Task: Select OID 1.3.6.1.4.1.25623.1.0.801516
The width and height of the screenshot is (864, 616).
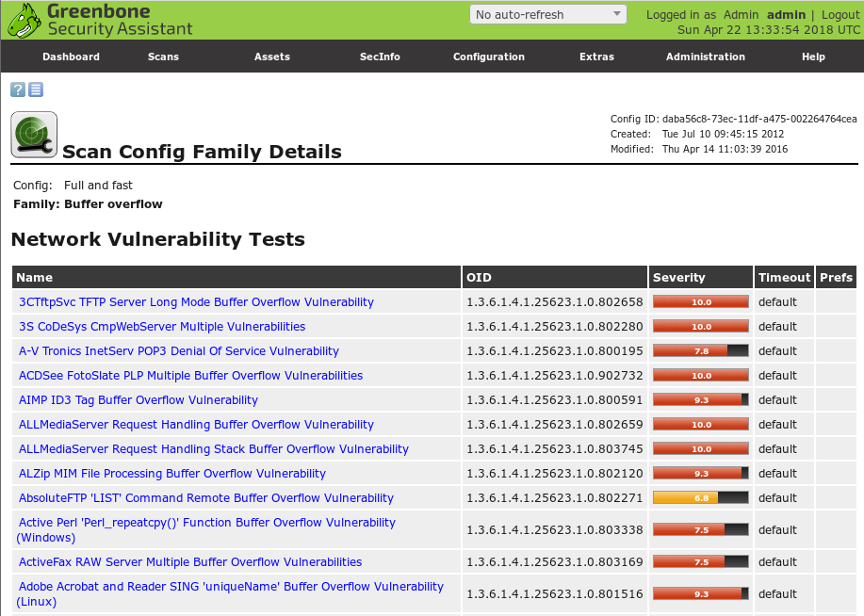Action: click(555, 594)
